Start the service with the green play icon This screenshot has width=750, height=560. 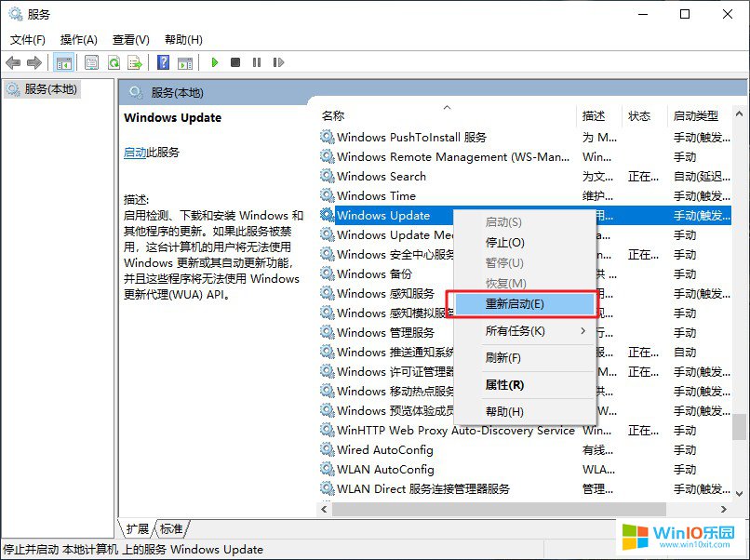(x=215, y=62)
